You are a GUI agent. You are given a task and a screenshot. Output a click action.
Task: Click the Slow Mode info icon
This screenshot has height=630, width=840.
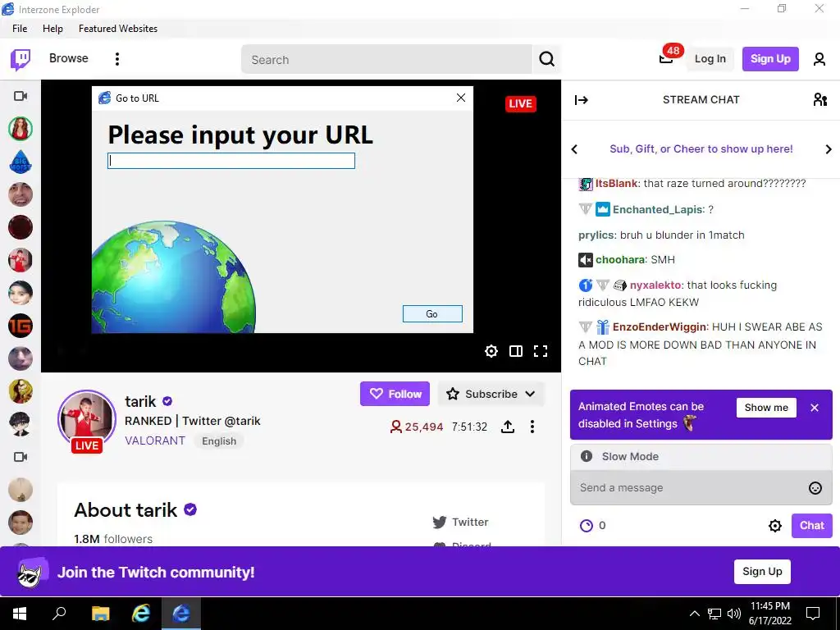[x=587, y=456]
